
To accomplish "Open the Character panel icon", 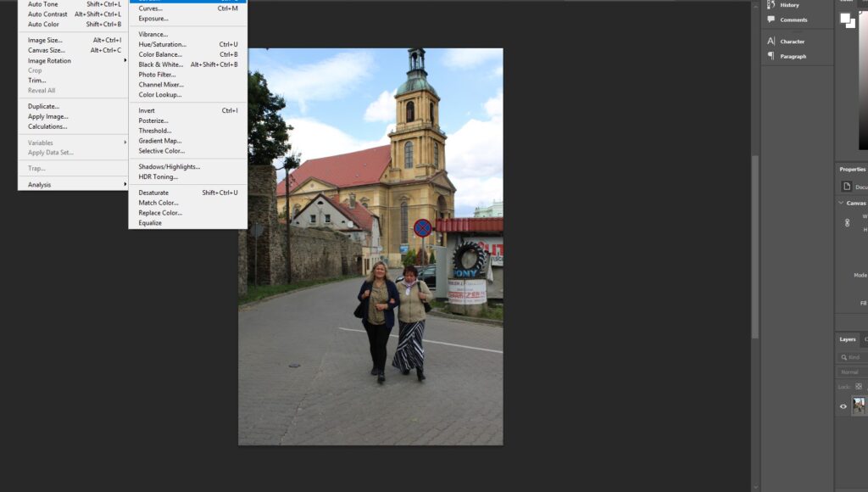I will point(771,41).
